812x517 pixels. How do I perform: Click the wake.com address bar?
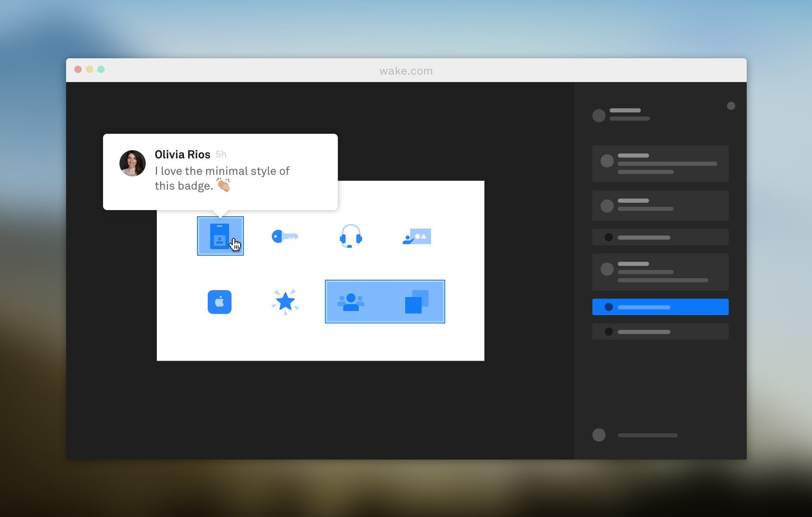click(x=406, y=71)
